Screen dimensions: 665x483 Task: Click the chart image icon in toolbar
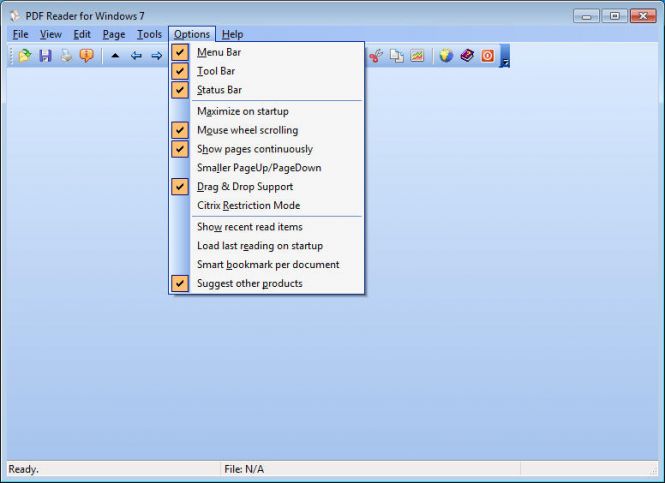point(417,56)
